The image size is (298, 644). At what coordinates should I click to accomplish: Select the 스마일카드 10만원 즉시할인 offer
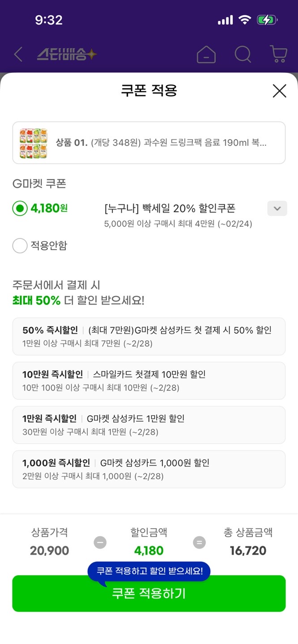pyautogui.click(x=149, y=381)
